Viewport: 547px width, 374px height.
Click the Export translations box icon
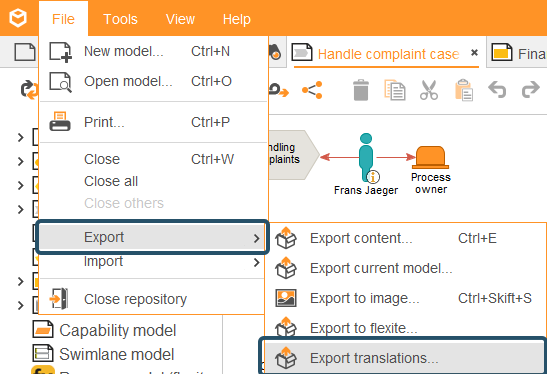(286, 358)
